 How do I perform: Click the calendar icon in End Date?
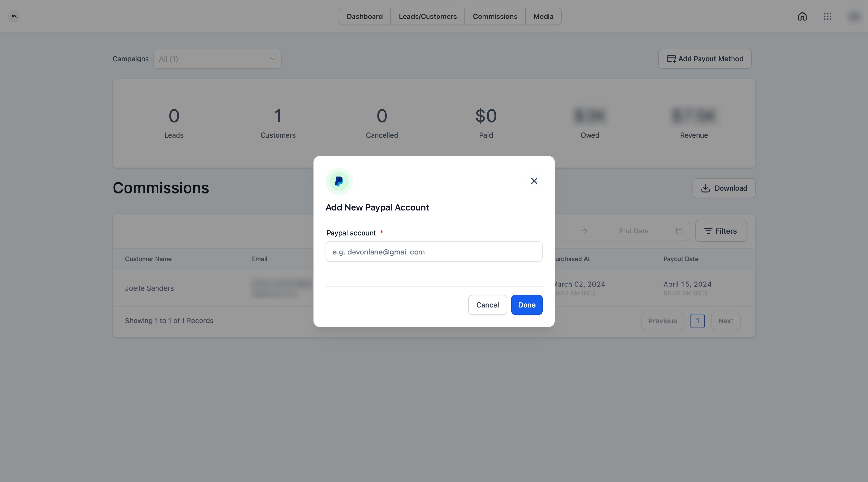pyautogui.click(x=679, y=231)
